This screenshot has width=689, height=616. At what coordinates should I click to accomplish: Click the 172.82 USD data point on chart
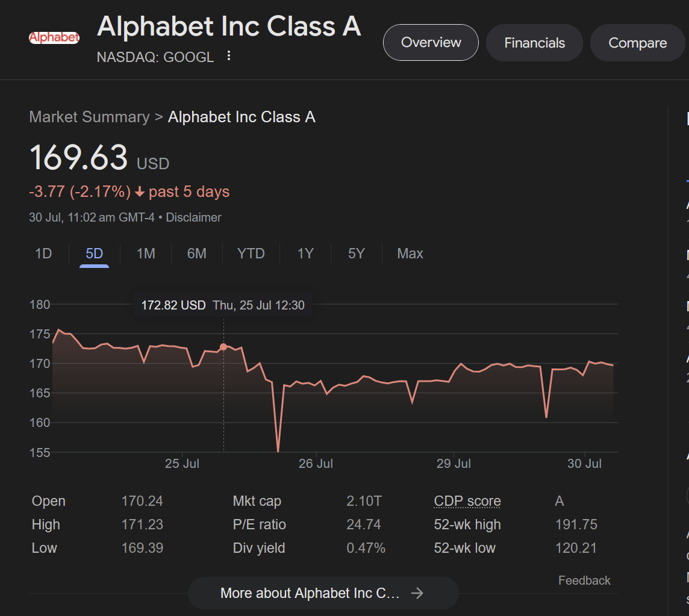[223, 347]
